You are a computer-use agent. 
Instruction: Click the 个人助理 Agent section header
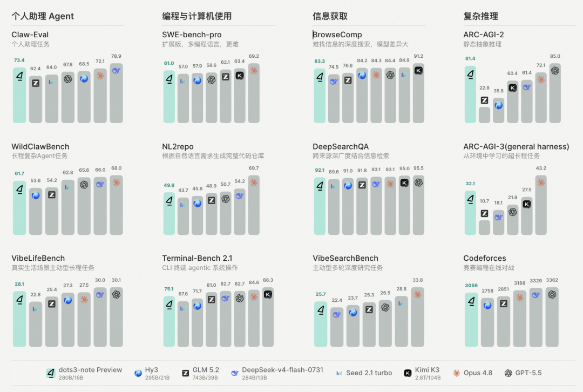(43, 16)
